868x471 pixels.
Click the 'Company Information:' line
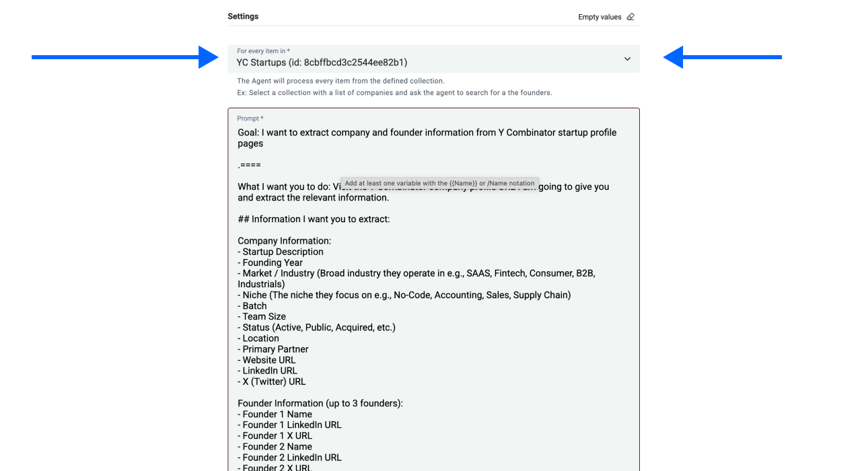point(284,241)
